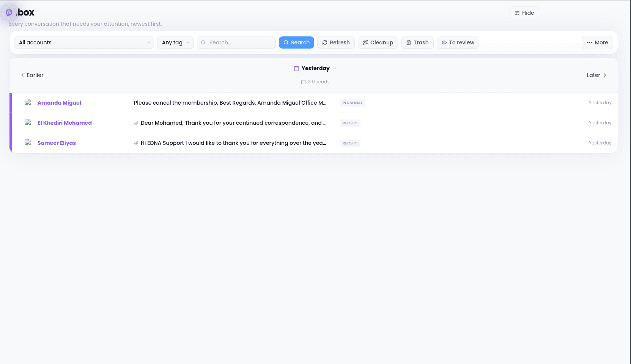Screen dimensions: 631x364
Task: Click the RECEIPT tag on El Khediri Mohamed's thread
Action: click(350, 123)
